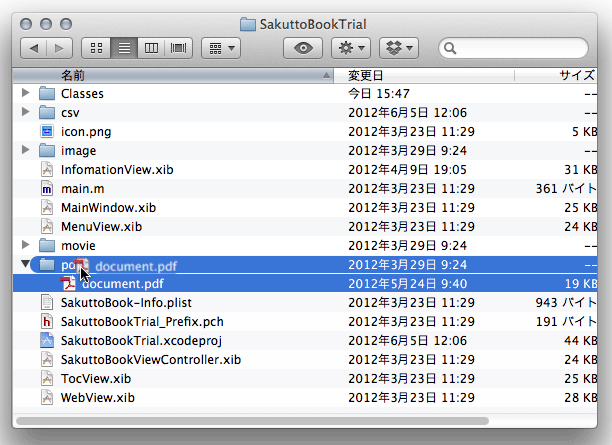Select the csv folder icon
Screen dimensions: 612x445
click(47, 112)
